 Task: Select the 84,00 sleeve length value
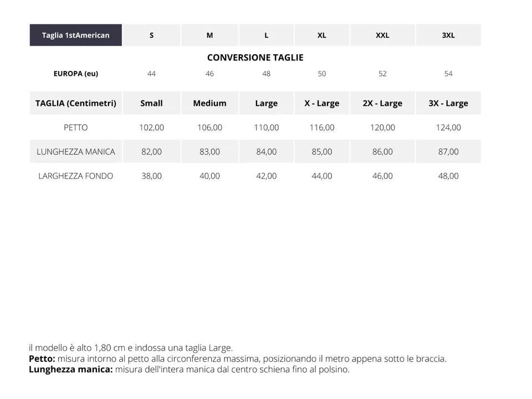(267, 152)
